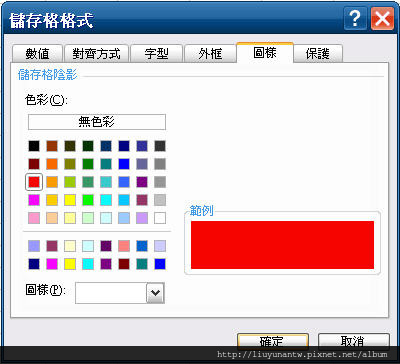Switch to the 對齊方式 tab
Viewport: 400px width, 364px height.
tap(96, 53)
